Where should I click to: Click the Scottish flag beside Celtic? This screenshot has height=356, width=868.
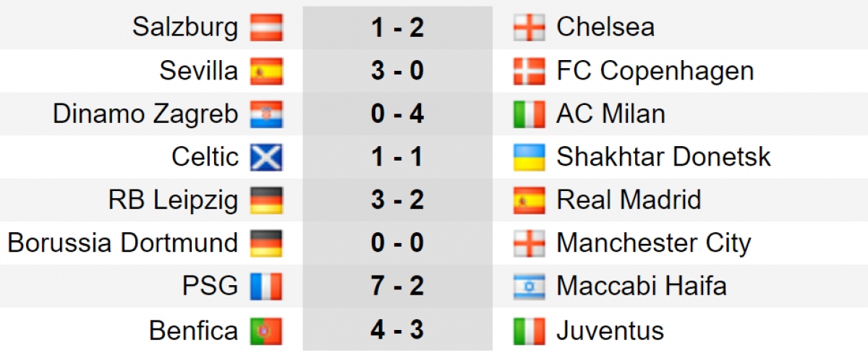pyautogui.click(x=267, y=157)
